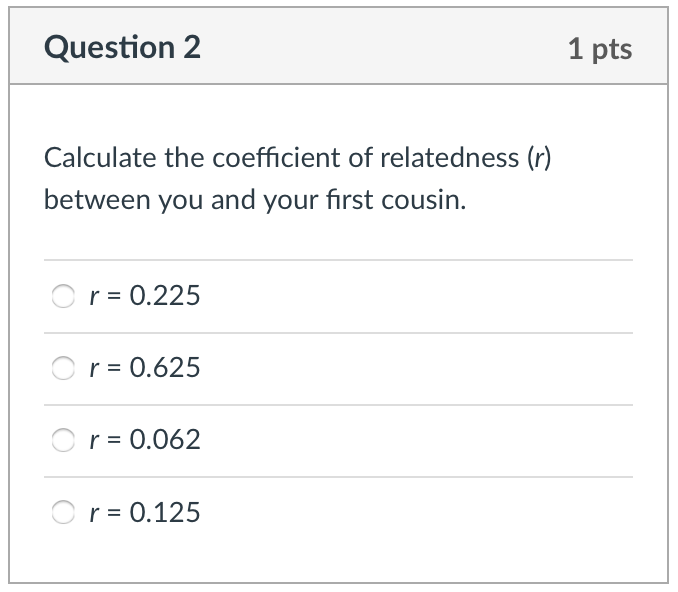Click the "r = 0.062" answer text
Image resolution: width=678 pixels, height=592 pixels.
(x=144, y=440)
